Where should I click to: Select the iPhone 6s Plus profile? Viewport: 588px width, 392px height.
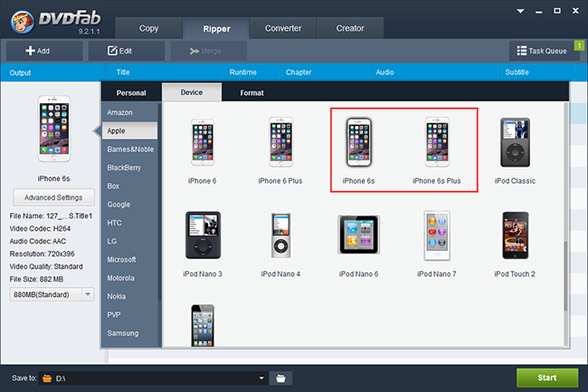click(437, 142)
